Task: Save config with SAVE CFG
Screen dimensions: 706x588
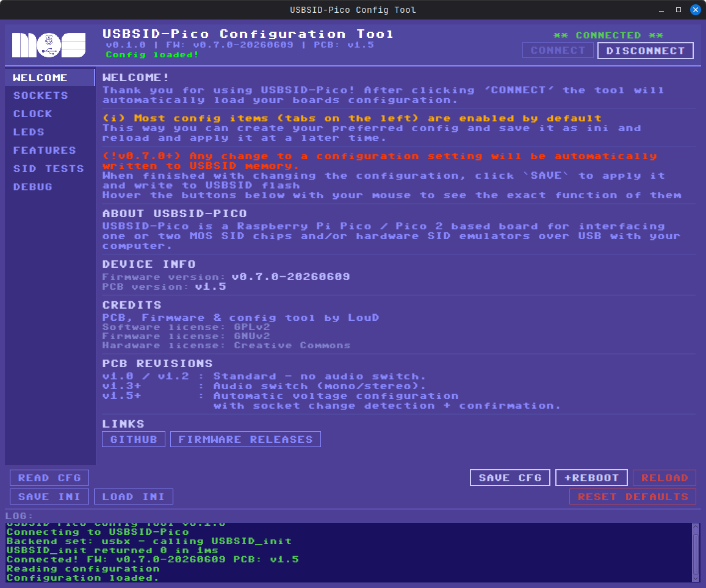Action: pos(510,478)
